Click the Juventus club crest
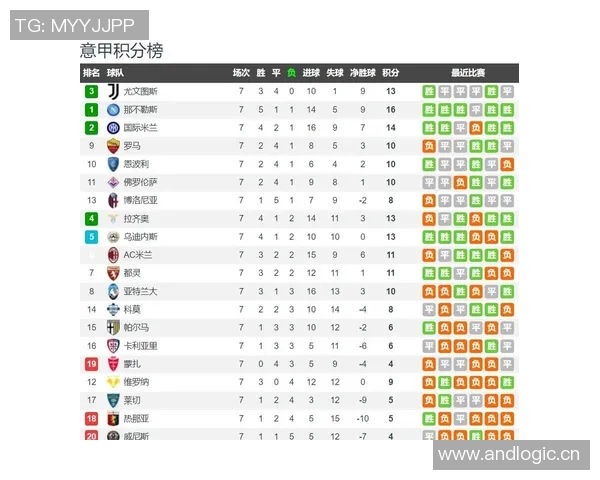 tap(113, 92)
